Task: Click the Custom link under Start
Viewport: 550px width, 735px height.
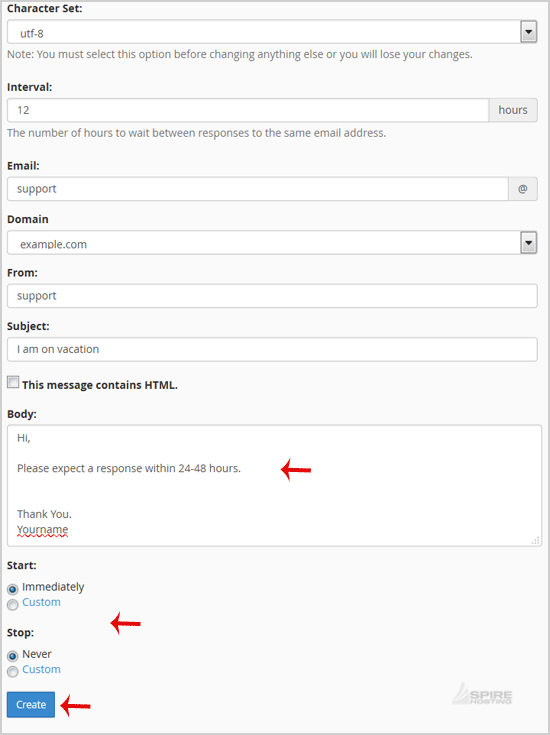Action: (x=41, y=602)
